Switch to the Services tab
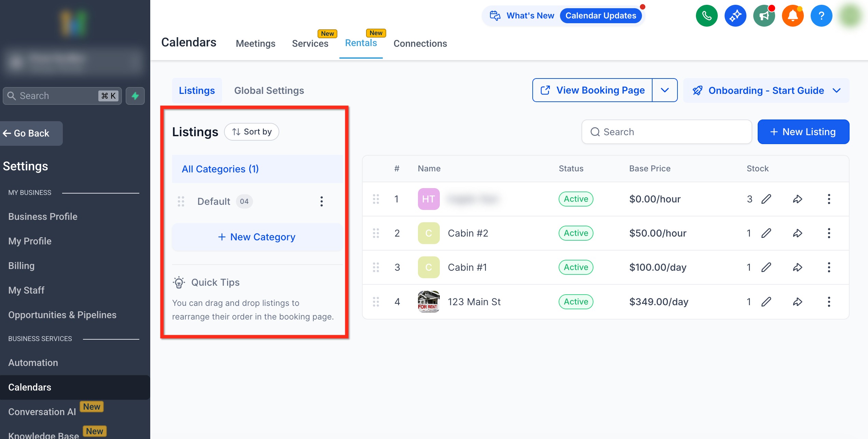Image resolution: width=868 pixels, height=439 pixels. [310, 43]
